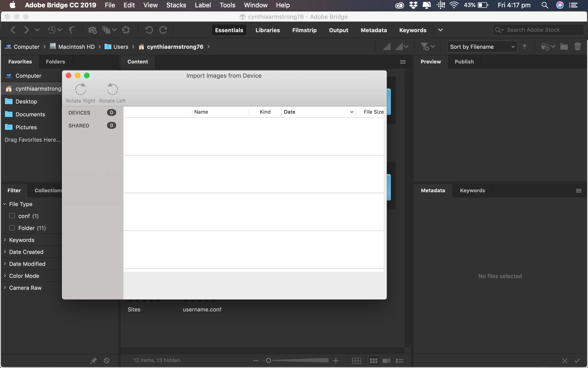Expand the Color Mode filter section
This screenshot has height=368, width=588.
coord(5,276)
